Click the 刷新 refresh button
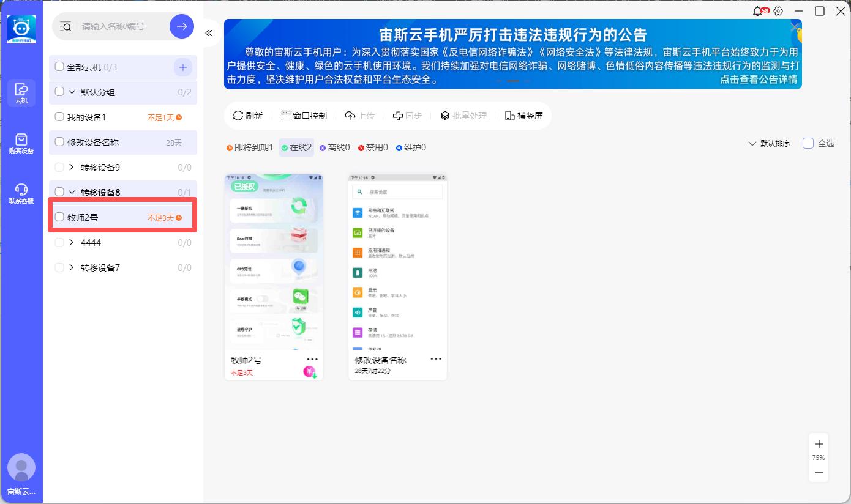851x504 pixels. [x=248, y=116]
